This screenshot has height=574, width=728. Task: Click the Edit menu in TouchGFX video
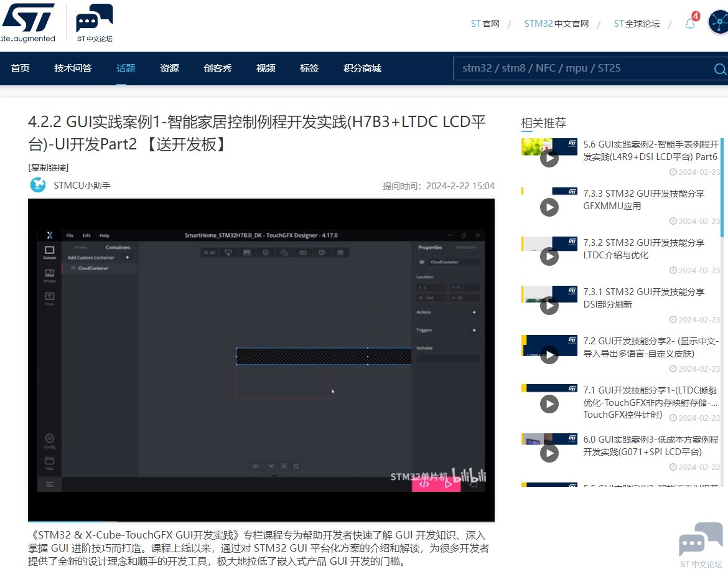pyautogui.click(x=86, y=235)
